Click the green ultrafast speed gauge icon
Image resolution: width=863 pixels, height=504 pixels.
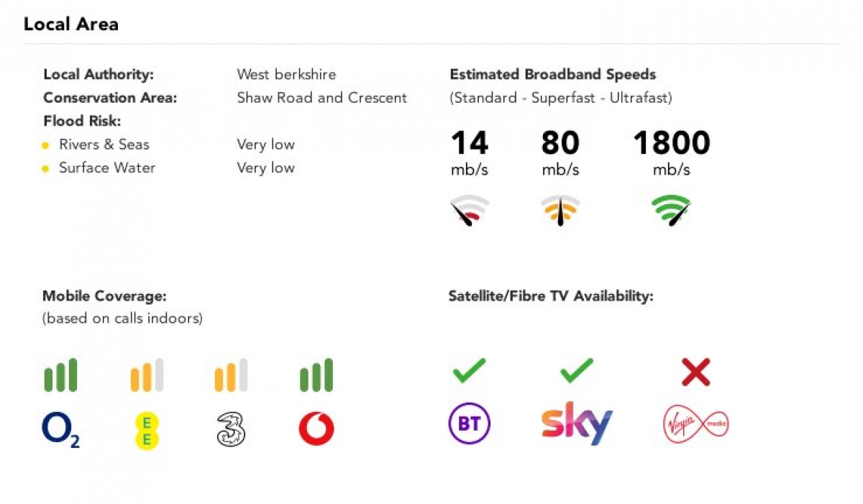pyautogui.click(x=671, y=211)
